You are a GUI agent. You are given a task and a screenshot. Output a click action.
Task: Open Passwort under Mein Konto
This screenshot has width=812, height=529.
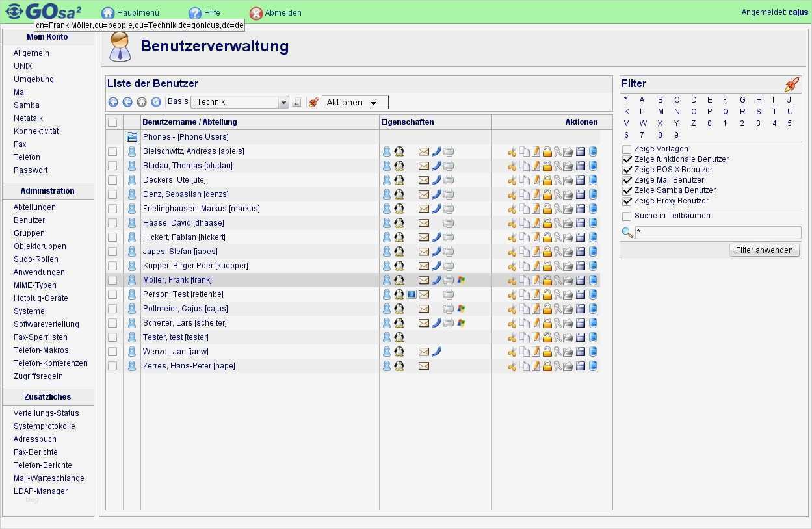[x=31, y=170]
